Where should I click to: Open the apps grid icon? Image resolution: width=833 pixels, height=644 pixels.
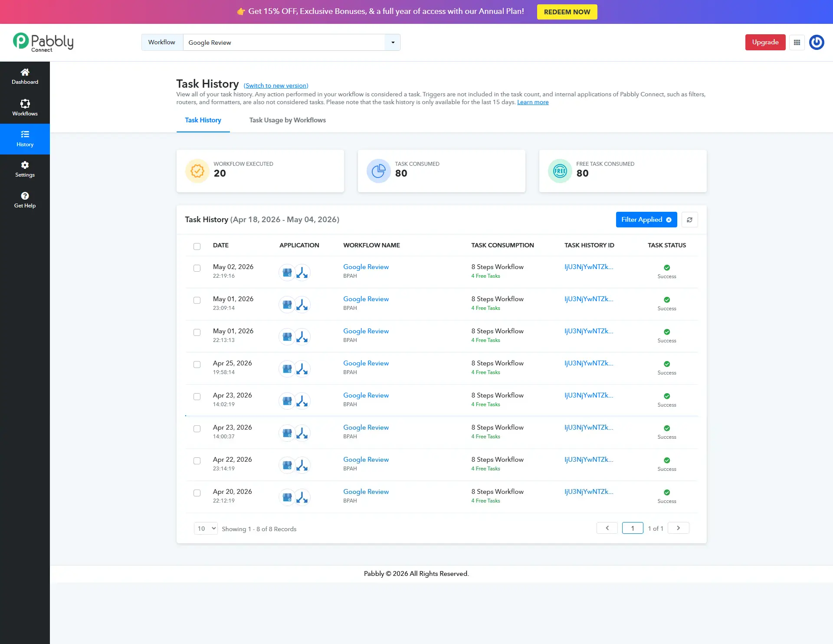(x=797, y=42)
